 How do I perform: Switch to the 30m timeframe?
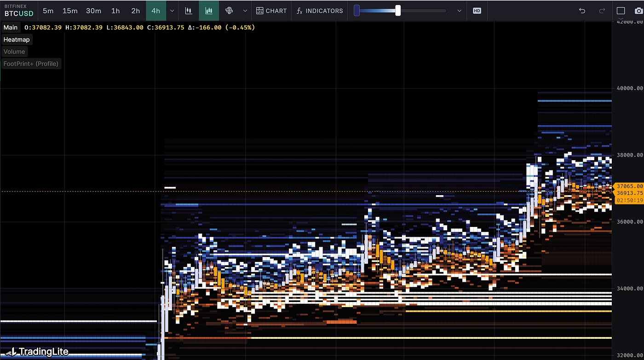pyautogui.click(x=93, y=11)
